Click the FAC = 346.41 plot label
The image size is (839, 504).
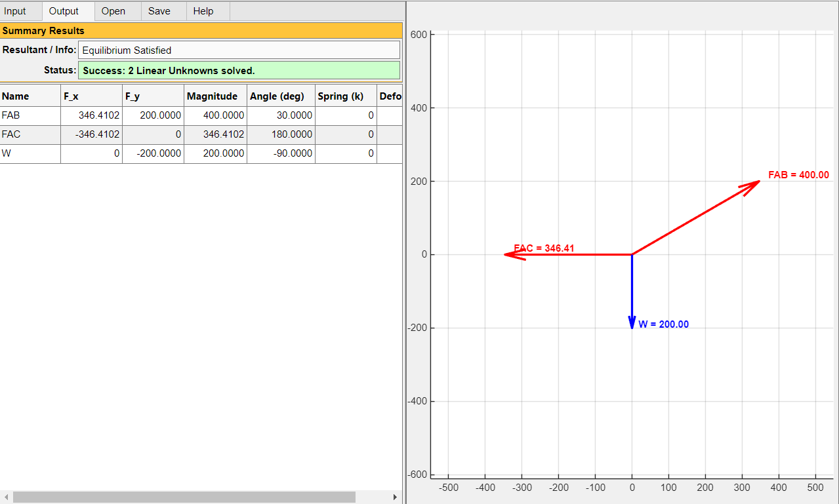tap(544, 248)
